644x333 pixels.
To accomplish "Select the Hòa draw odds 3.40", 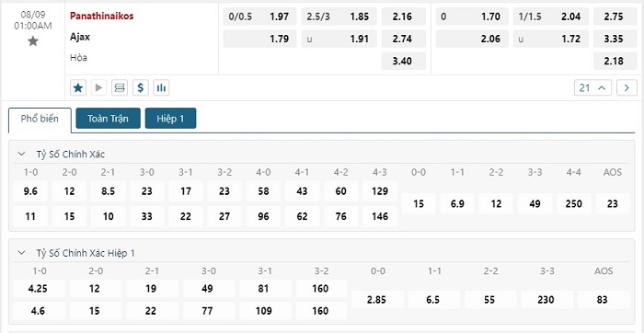I will (403, 62).
